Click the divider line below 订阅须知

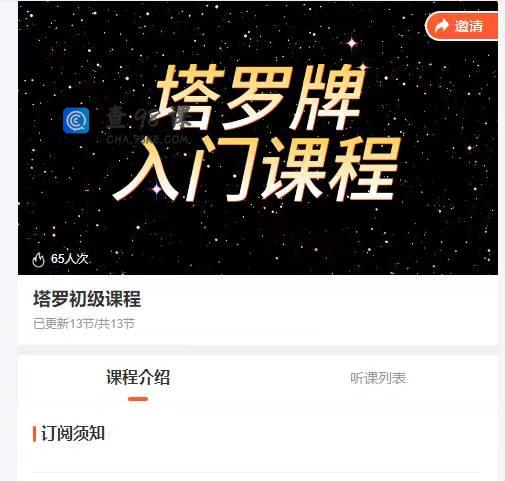(x=256, y=472)
